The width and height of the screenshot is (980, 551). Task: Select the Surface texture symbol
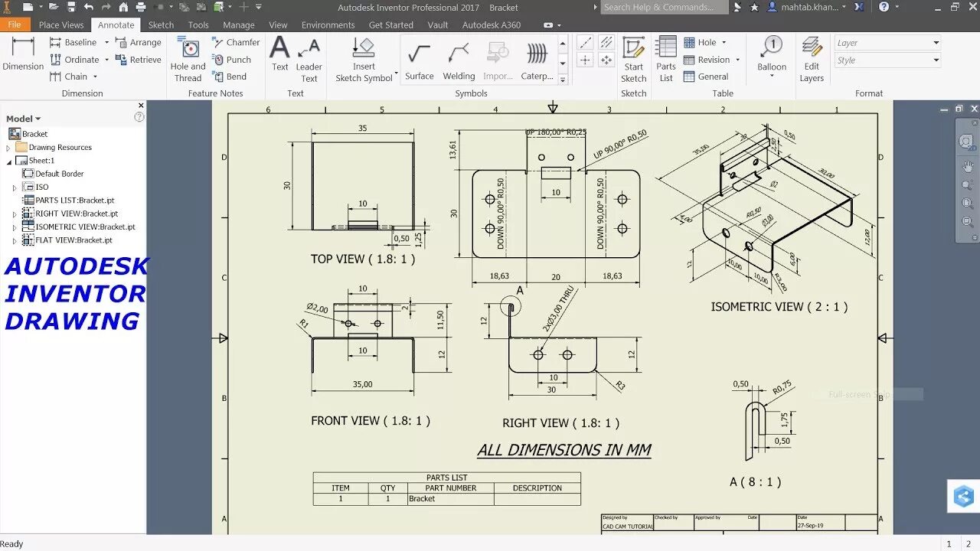419,61
